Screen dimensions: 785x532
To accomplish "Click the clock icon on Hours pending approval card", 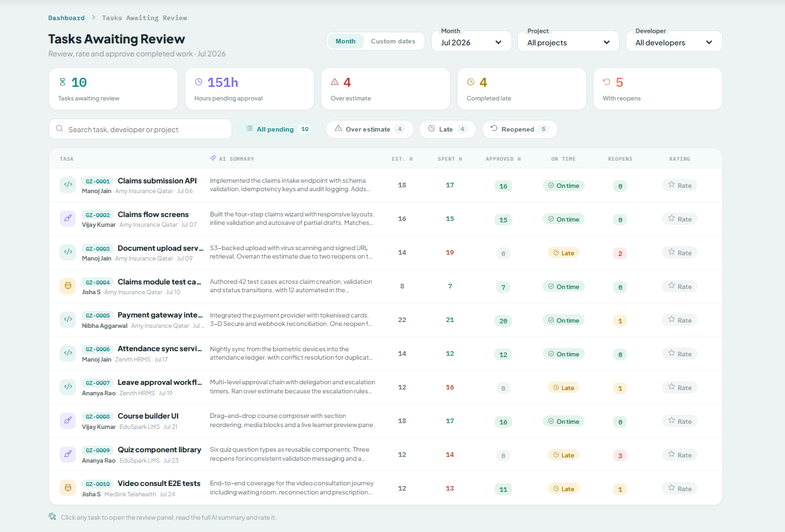I will pyautogui.click(x=198, y=82).
